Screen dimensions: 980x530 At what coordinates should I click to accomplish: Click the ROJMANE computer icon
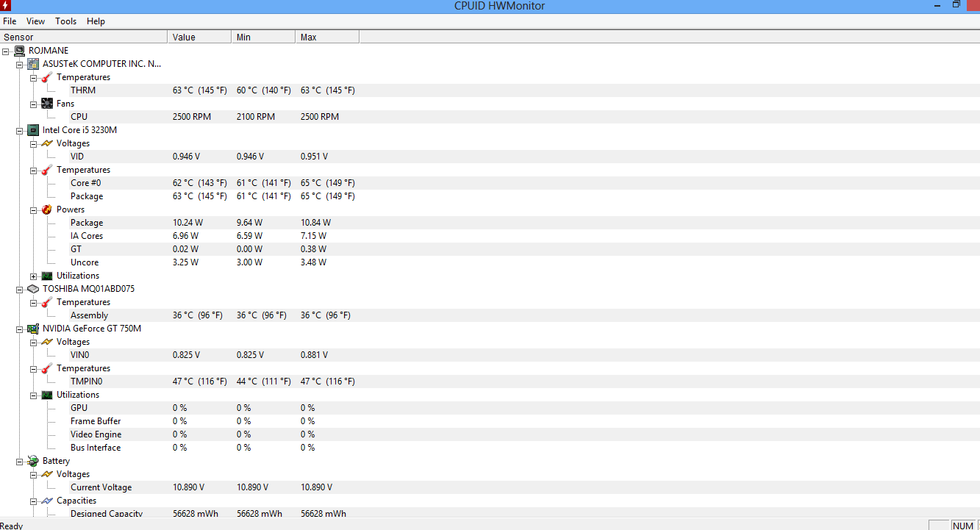(19, 51)
